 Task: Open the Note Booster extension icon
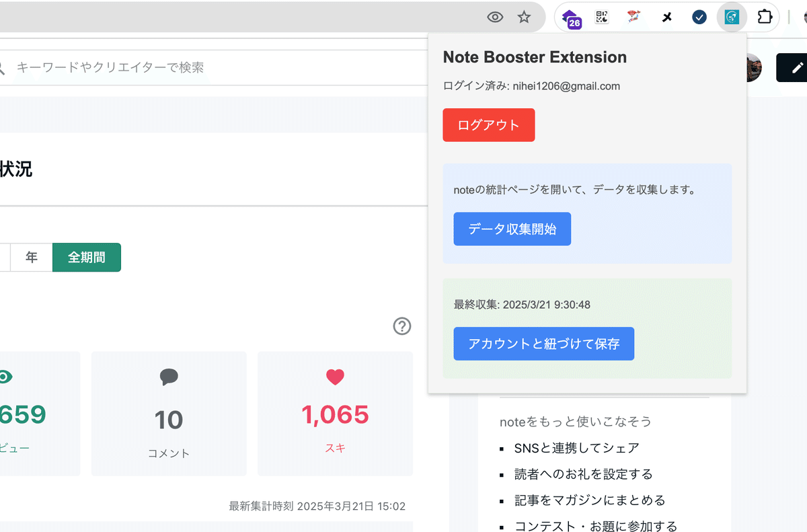point(731,17)
